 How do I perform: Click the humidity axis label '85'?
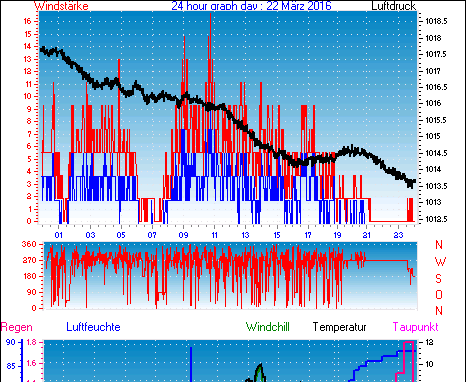11,366
